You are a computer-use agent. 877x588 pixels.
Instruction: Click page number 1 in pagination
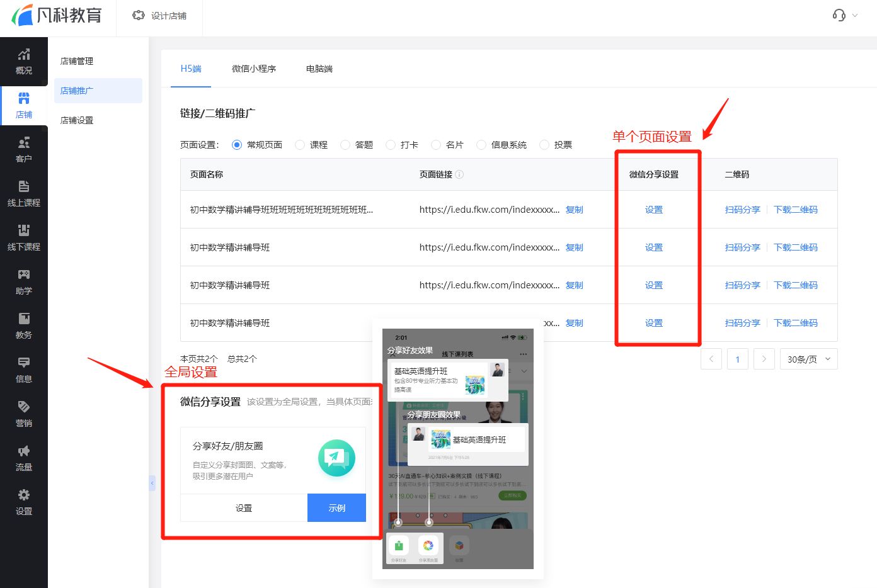[738, 359]
